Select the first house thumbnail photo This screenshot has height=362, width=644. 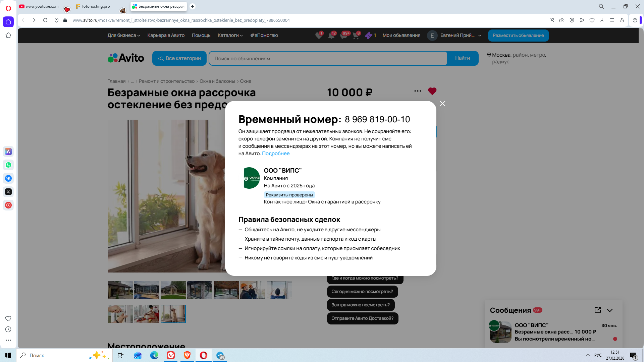(x=120, y=290)
